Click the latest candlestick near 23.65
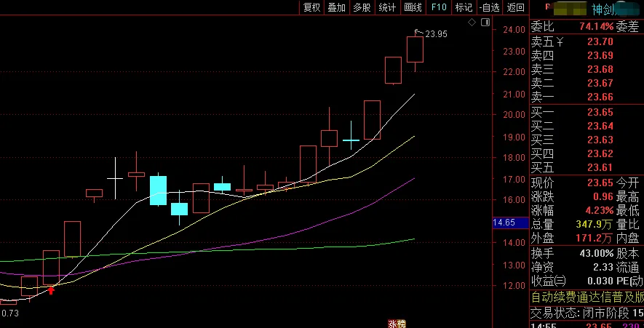 [x=415, y=49]
